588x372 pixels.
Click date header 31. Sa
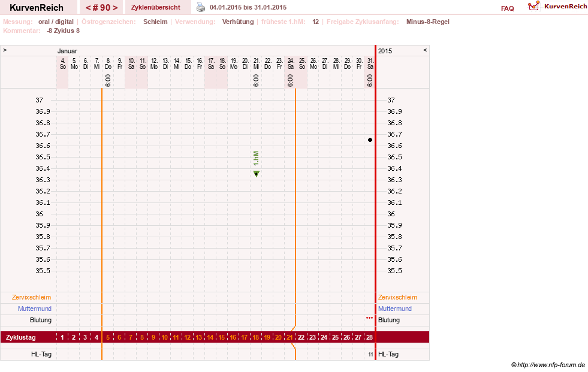coord(370,63)
